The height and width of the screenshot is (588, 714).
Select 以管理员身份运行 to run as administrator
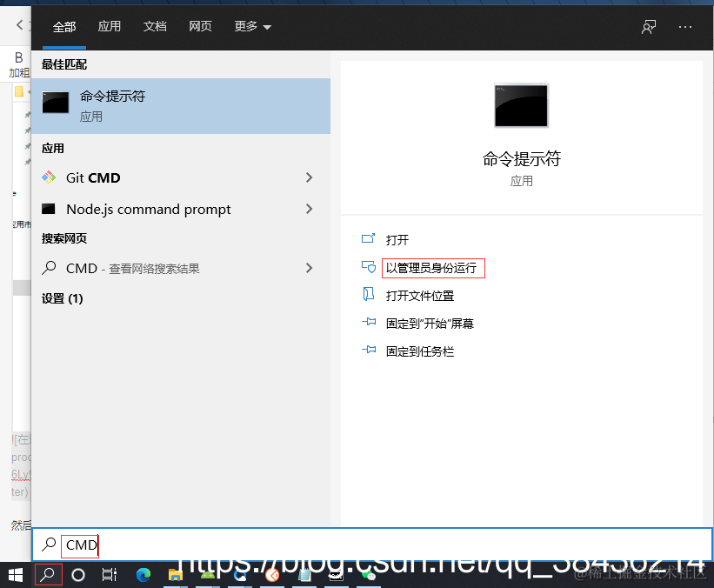point(433,268)
